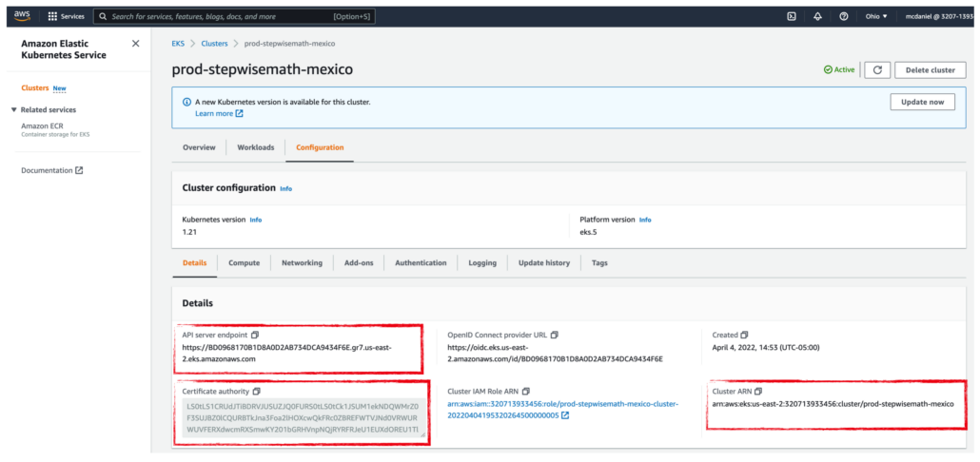Click the info icon in version banner
This screenshot has width=980, height=462.
pyautogui.click(x=186, y=103)
